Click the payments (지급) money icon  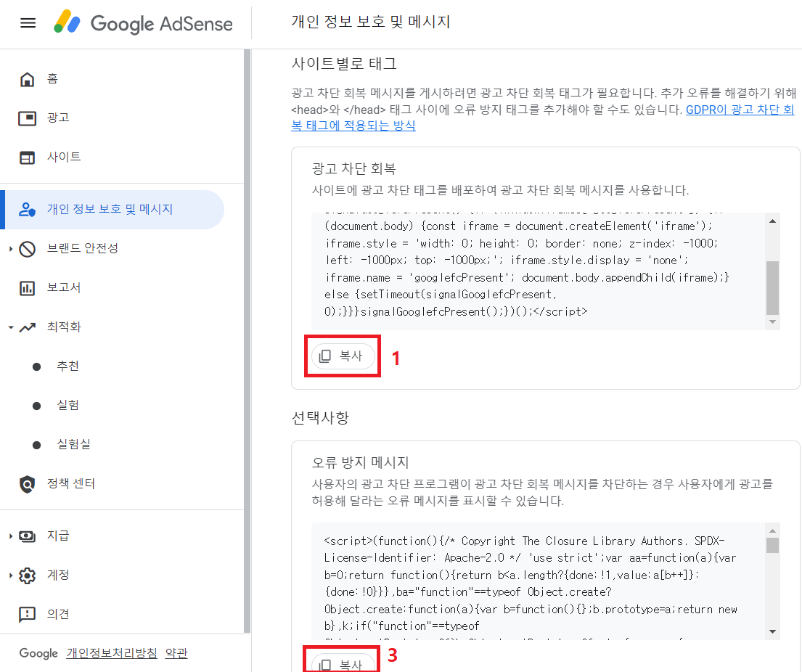(27, 536)
